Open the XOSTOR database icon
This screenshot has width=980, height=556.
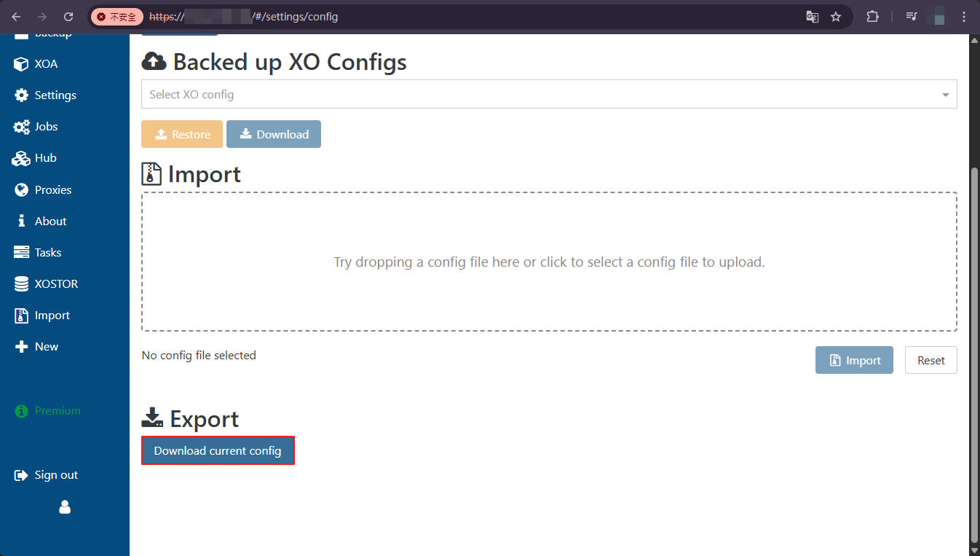pos(21,284)
